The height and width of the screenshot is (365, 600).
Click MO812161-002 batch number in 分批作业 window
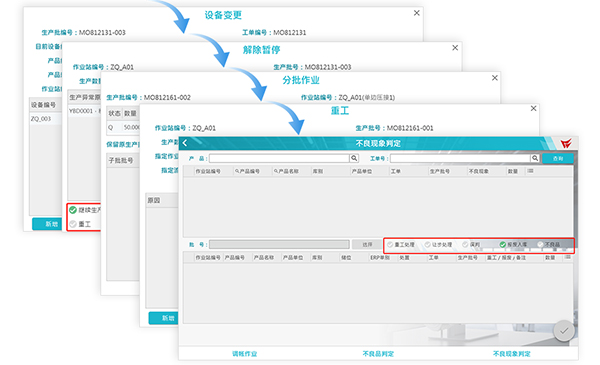pyautogui.click(x=167, y=98)
